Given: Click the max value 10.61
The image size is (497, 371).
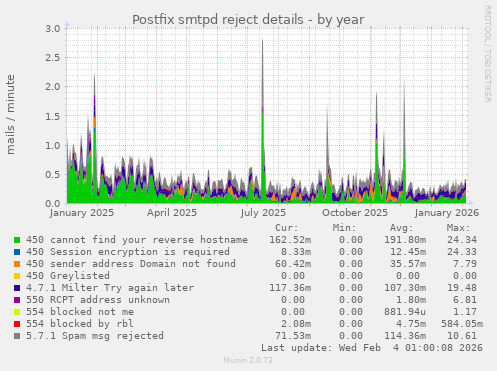Looking at the screenshot, I should click(x=462, y=336).
